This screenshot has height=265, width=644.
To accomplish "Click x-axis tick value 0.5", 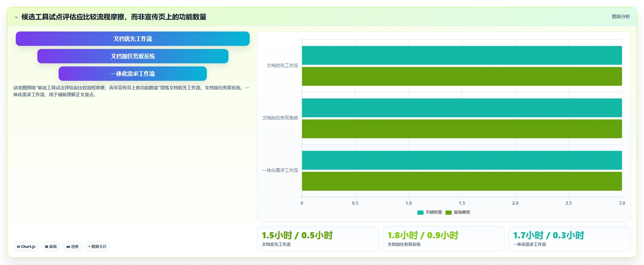I will pos(355,203).
